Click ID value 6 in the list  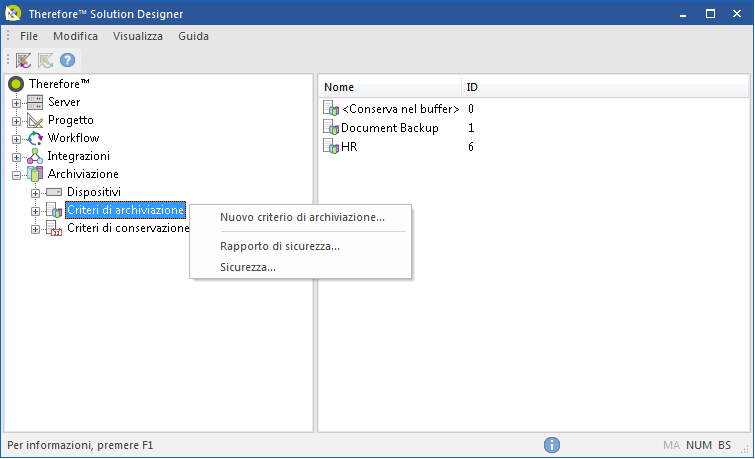coord(471,147)
